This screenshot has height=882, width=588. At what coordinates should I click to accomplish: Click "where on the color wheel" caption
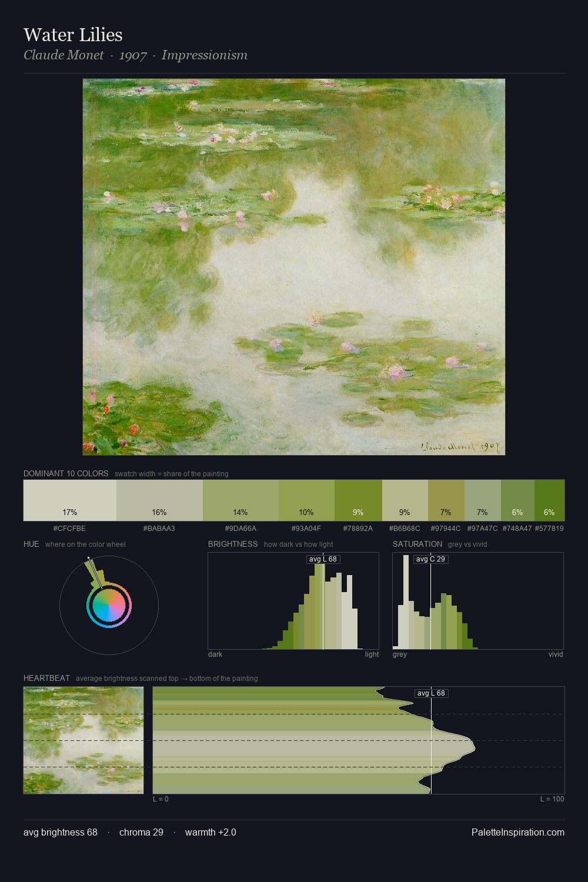click(x=85, y=544)
